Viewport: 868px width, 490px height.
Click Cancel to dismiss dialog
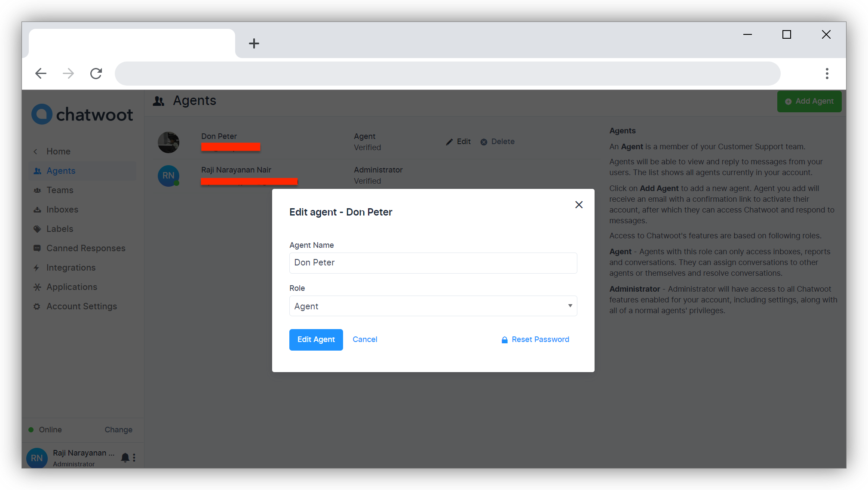tap(365, 339)
